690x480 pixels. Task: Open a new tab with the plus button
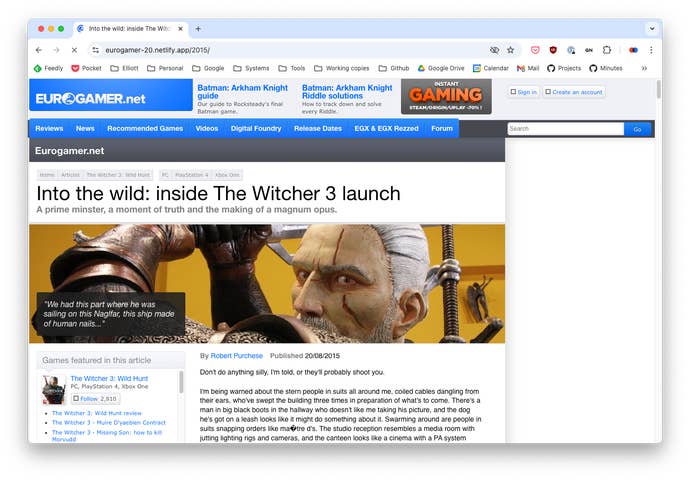tap(198, 29)
